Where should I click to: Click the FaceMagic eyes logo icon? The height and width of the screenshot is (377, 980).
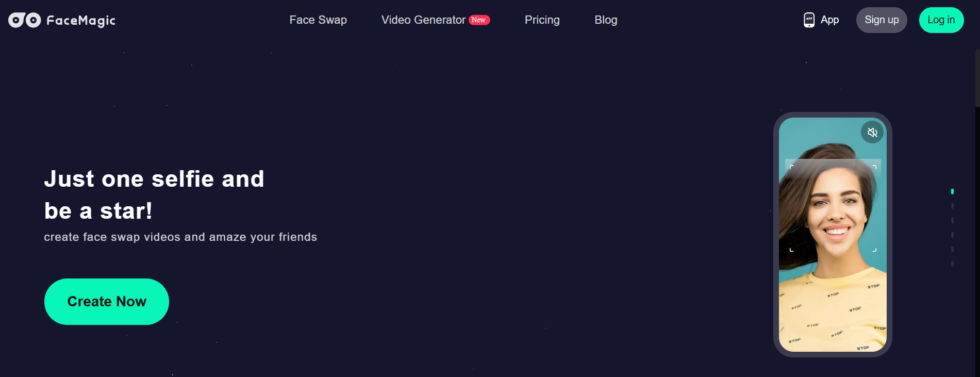[x=24, y=20]
